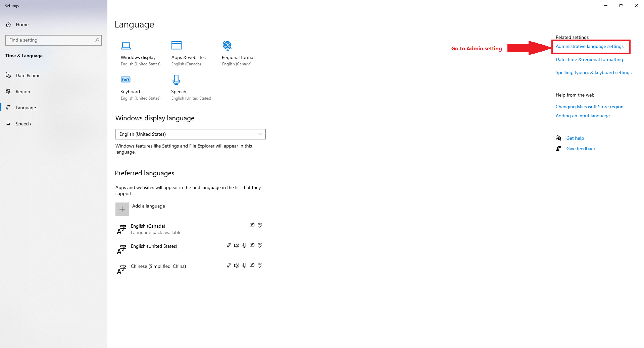Viewport: 644px width, 348px height.
Task: Select the English (United States) preferred language entry
Action: point(190,249)
